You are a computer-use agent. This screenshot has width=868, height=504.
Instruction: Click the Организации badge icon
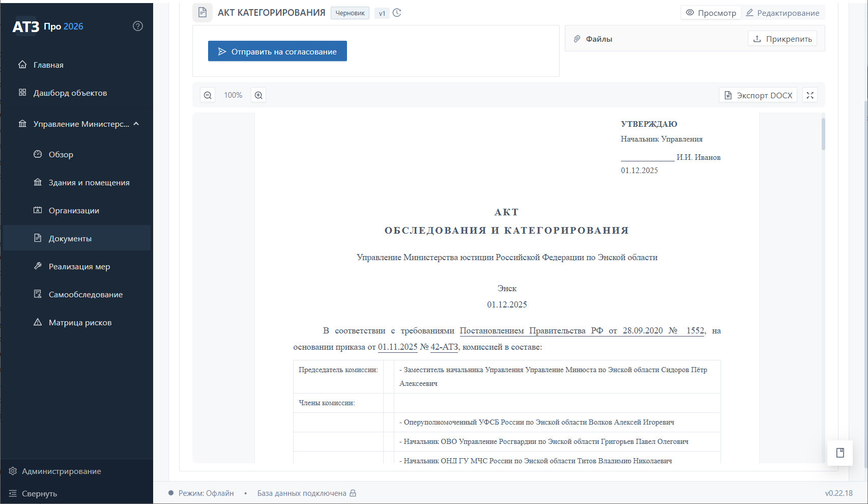38,210
